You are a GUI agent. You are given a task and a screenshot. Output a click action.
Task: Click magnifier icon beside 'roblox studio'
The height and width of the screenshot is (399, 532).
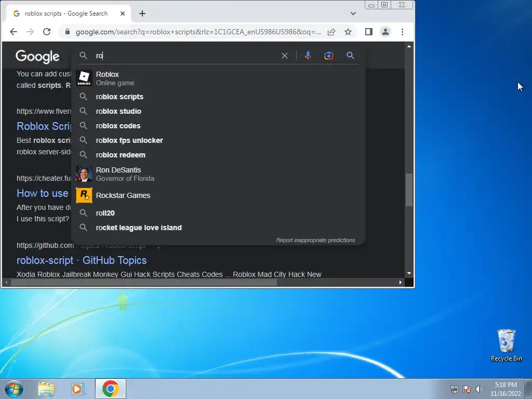(x=83, y=111)
